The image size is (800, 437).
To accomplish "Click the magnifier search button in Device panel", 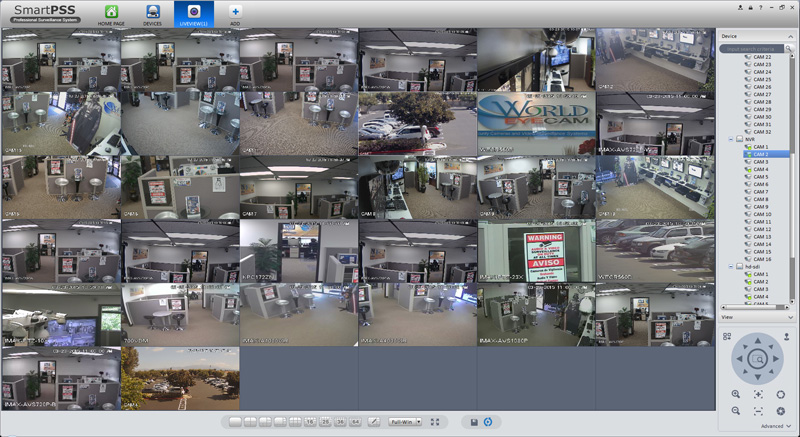I will pyautogui.click(x=789, y=48).
